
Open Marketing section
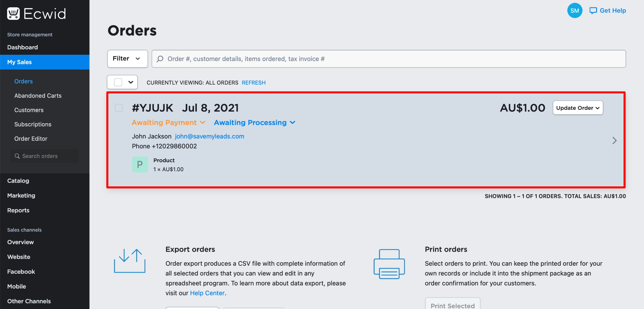21,195
